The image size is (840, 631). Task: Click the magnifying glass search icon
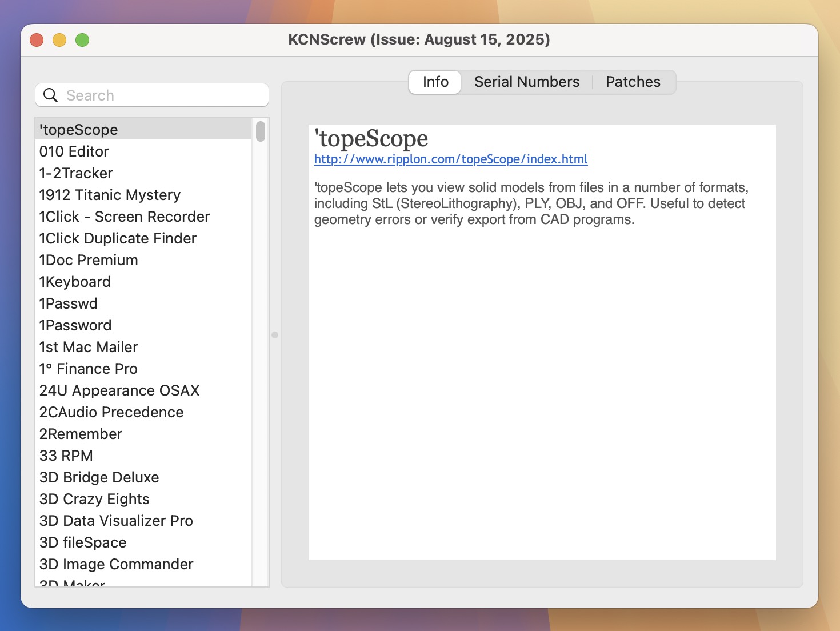[x=51, y=95]
